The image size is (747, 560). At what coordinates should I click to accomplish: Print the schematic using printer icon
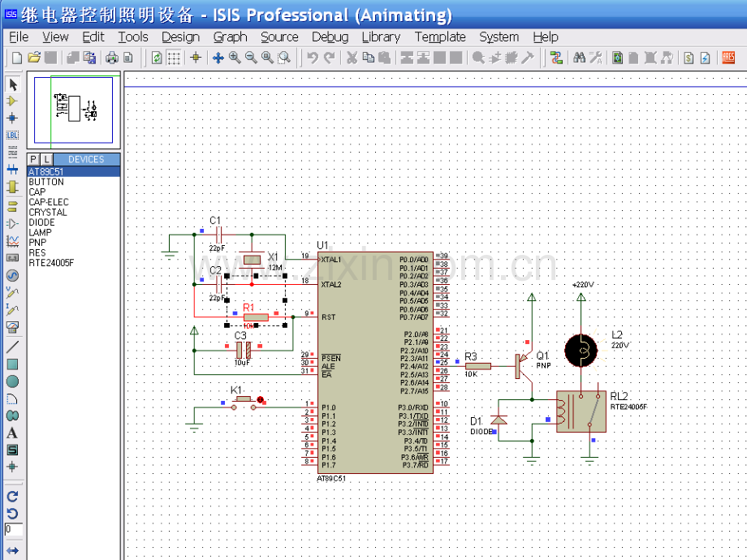112,58
